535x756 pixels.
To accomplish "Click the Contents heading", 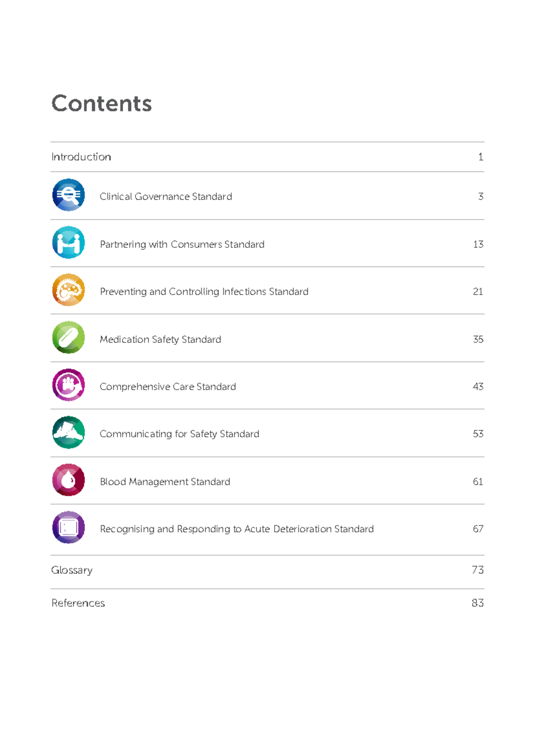I will (102, 103).
